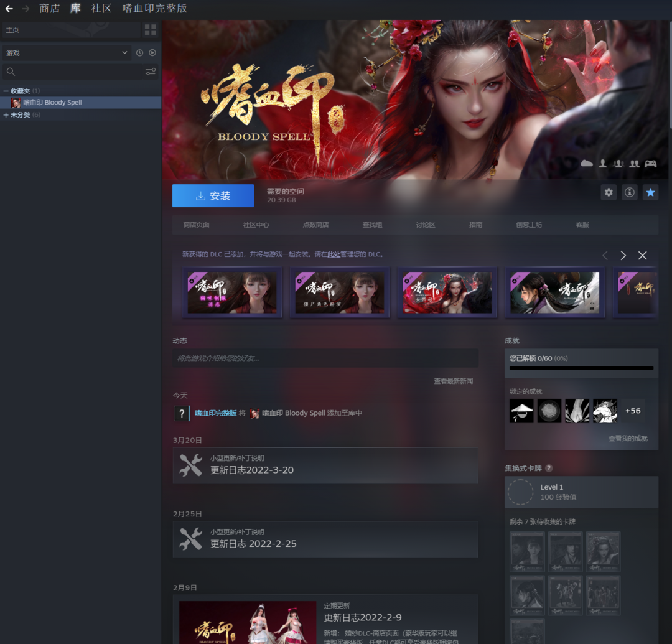
Task: Open the 商店 menu
Action: (x=50, y=9)
